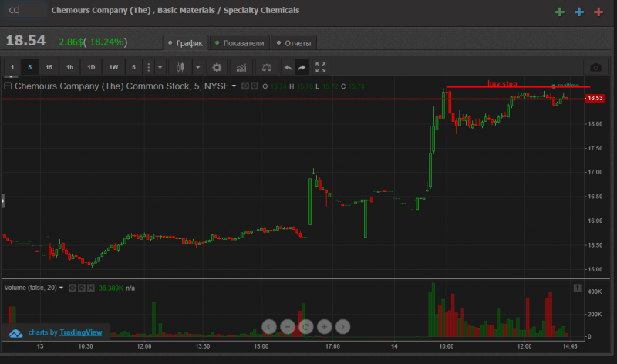This screenshot has width=617, height=364.
Task: Select the 1h timeframe
Action: [x=69, y=67]
